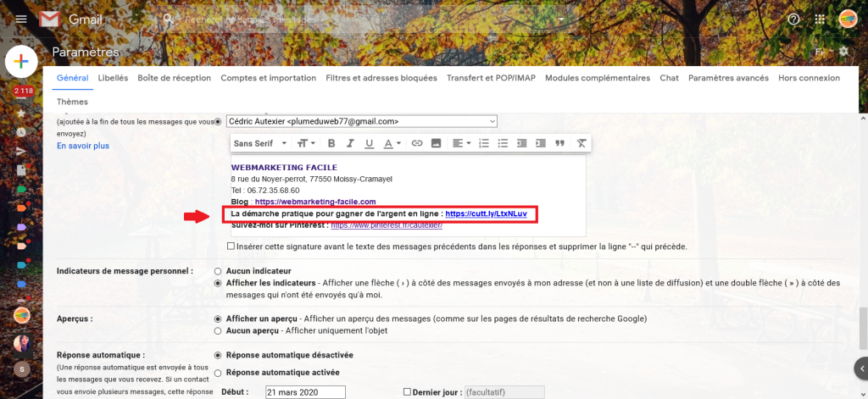Add a quote block in signature
868x399 pixels.
(559, 143)
